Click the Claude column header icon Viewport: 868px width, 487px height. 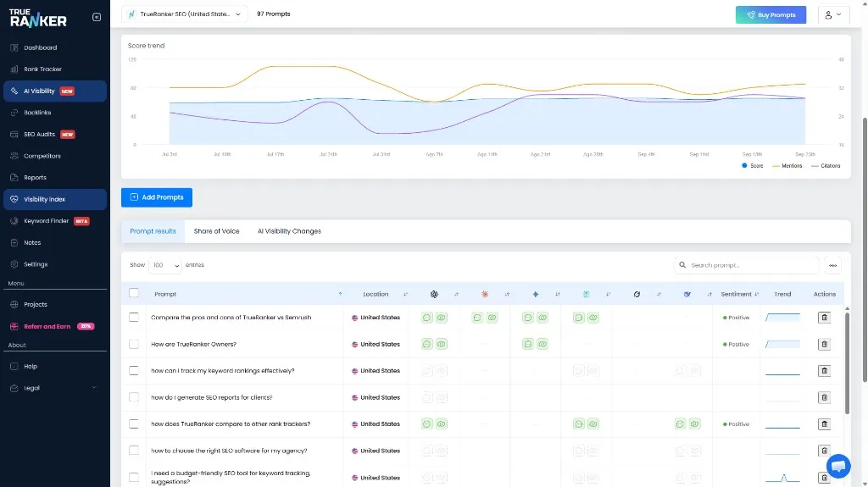point(484,295)
